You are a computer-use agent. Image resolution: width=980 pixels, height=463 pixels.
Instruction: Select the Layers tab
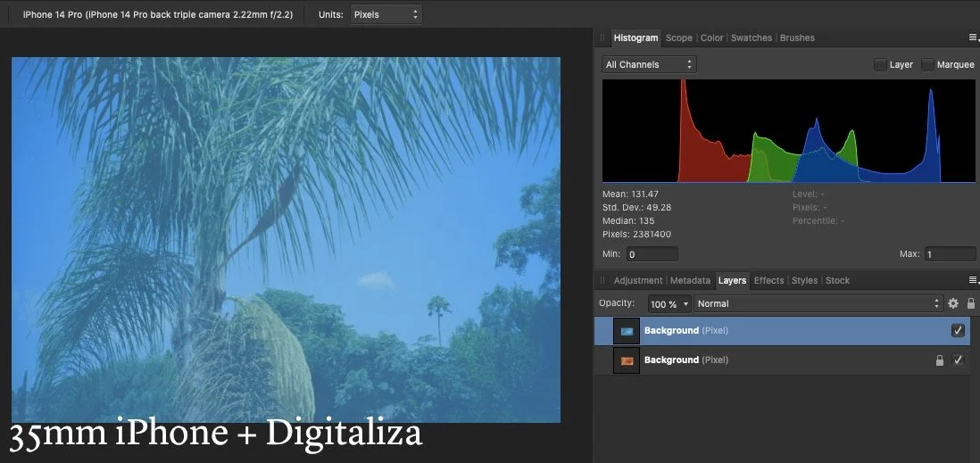[x=732, y=280]
